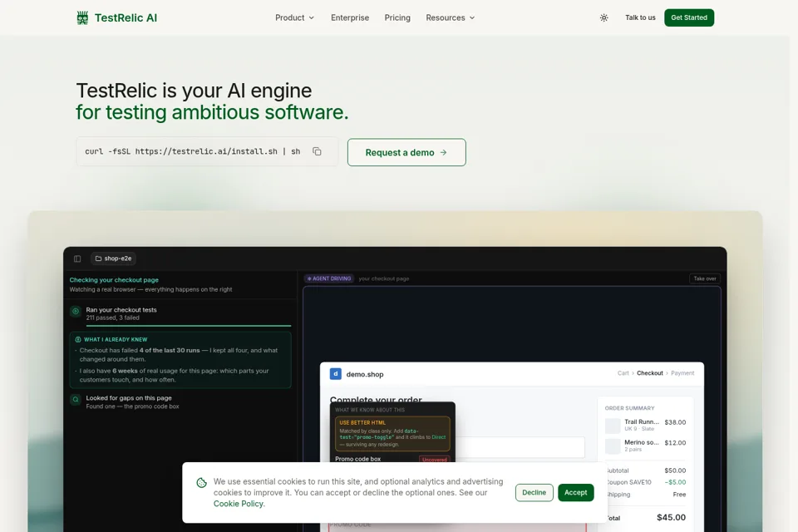The width and height of the screenshot is (798, 532).
Task: Toggle the light/dark theme sun icon
Action: click(x=603, y=17)
